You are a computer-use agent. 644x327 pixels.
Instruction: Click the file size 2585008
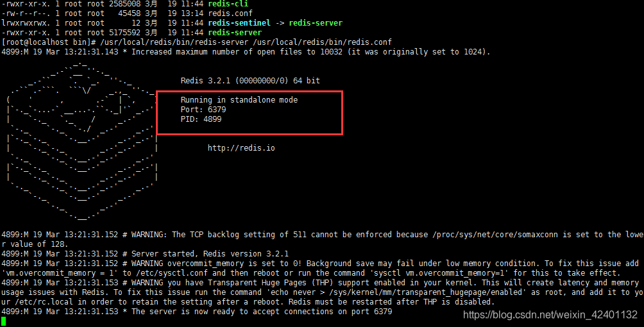click(124, 4)
